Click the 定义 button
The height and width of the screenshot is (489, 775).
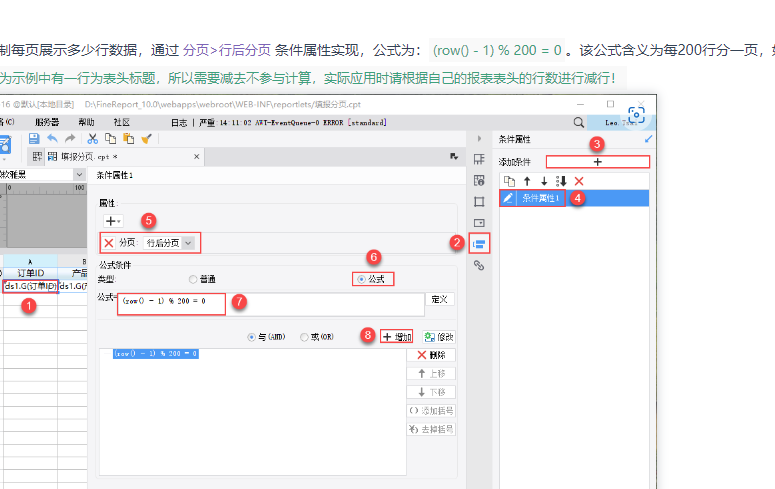click(439, 299)
